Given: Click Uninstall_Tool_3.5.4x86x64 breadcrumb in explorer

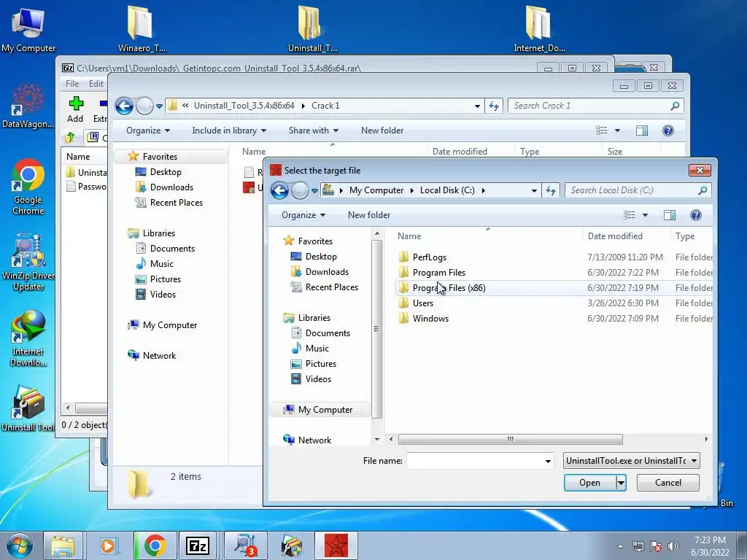Looking at the screenshot, I should (x=244, y=106).
